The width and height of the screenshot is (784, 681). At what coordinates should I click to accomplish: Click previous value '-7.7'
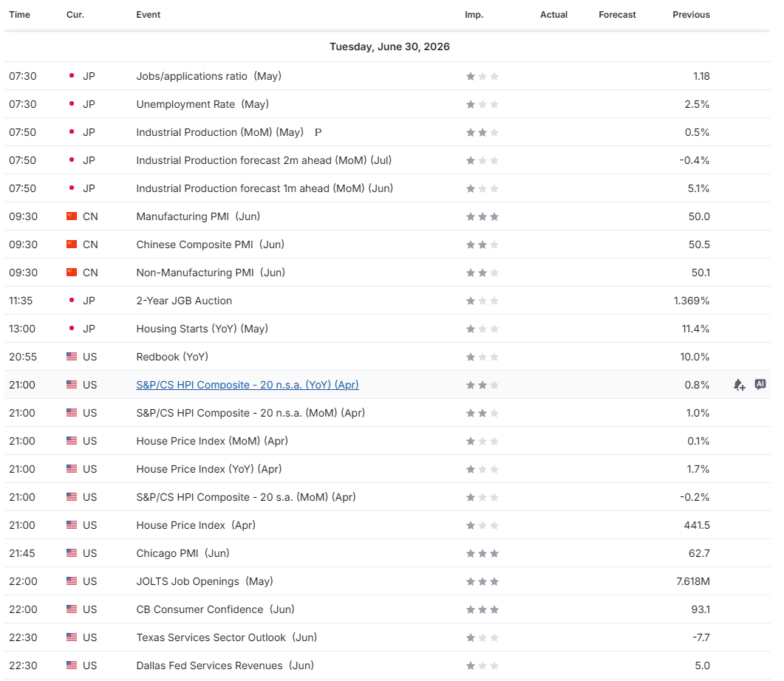coord(701,637)
